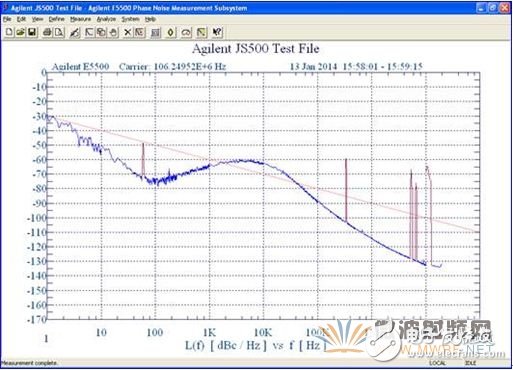Image resolution: width=513 pixels, height=370 pixels.
Task: Open the Measure menu
Action: (x=80, y=19)
